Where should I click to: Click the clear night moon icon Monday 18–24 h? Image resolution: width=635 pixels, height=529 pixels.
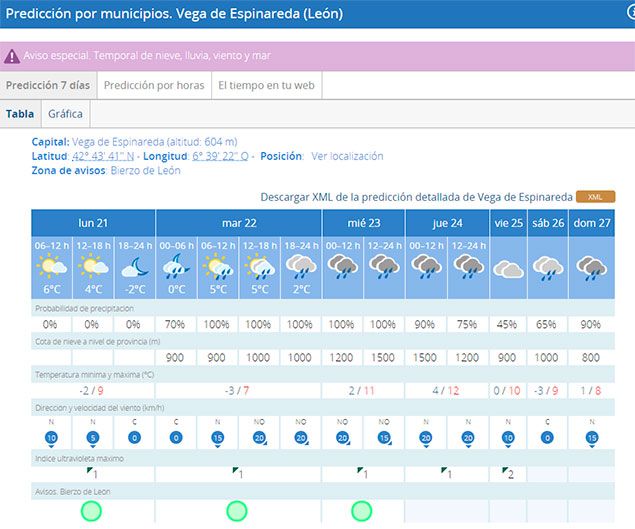[134, 267]
